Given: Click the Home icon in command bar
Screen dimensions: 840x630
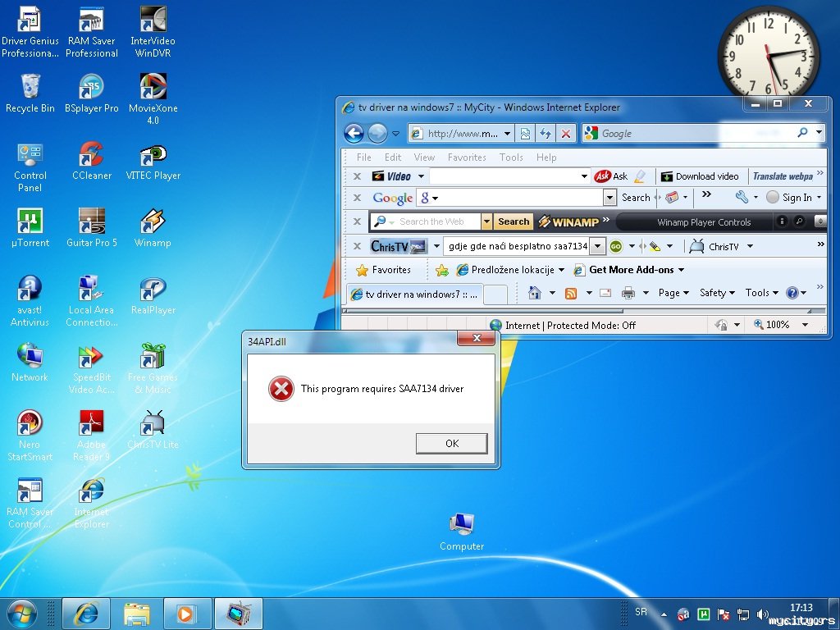Looking at the screenshot, I should click(535, 293).
